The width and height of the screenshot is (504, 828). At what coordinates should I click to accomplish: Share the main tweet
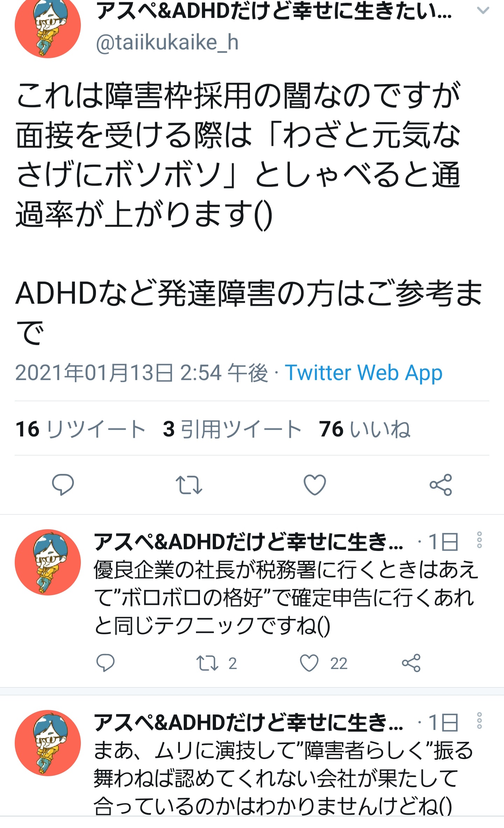[441, 485]
